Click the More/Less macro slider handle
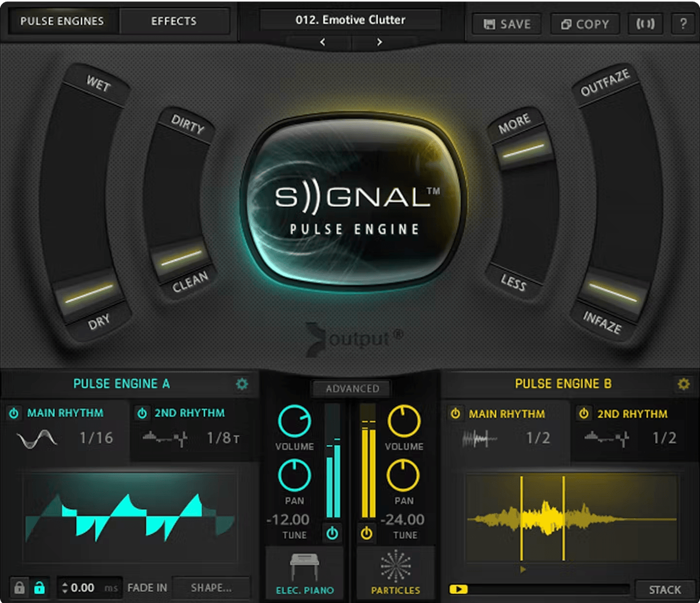This screenshot has width=700, height=603. point(524,152)
